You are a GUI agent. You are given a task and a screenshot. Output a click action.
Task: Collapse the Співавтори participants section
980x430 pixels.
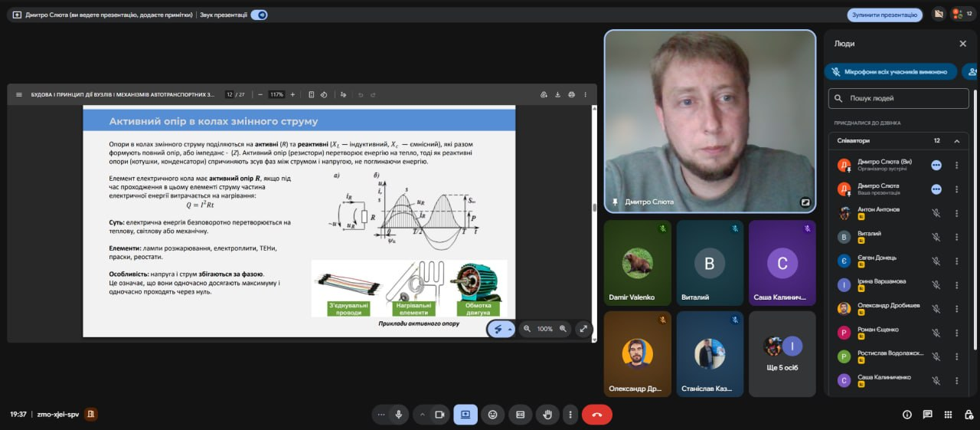pyautogui.click(x=956, y=141)
